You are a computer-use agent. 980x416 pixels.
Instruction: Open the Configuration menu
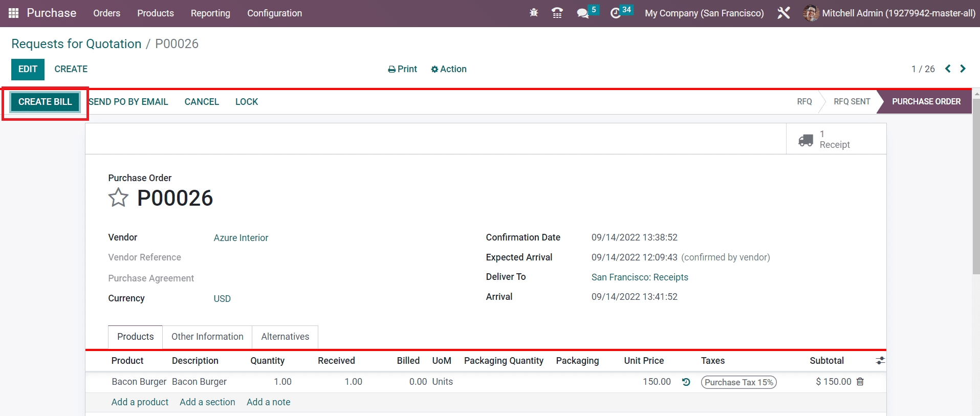point(274,13)
